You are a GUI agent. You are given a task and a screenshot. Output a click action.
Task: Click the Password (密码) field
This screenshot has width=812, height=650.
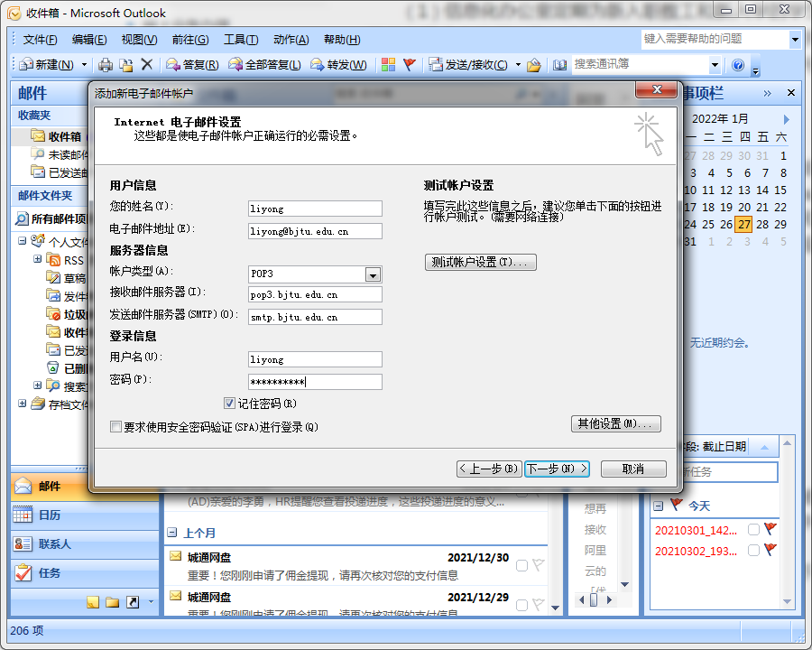(315, 382)
